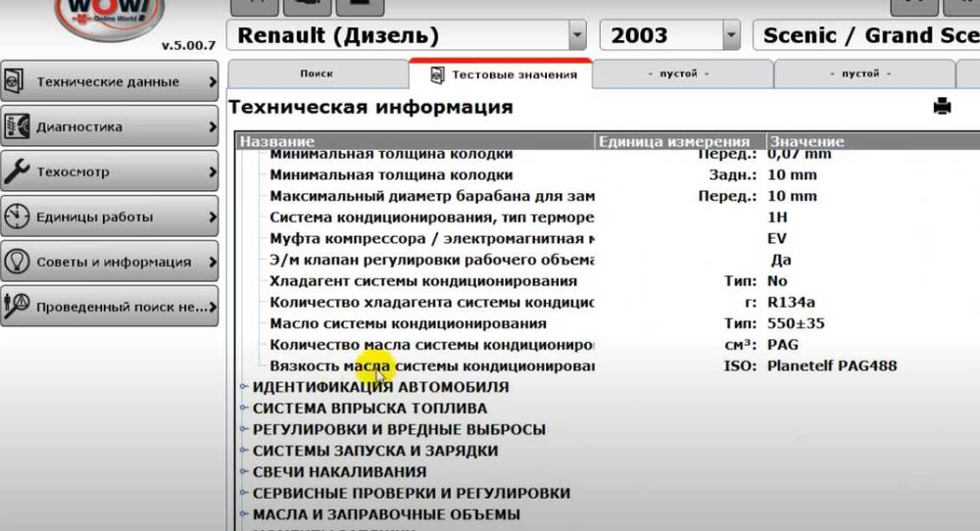Click the value EV
The width and height of the screenshot is (980, 531).
[777, 239]
